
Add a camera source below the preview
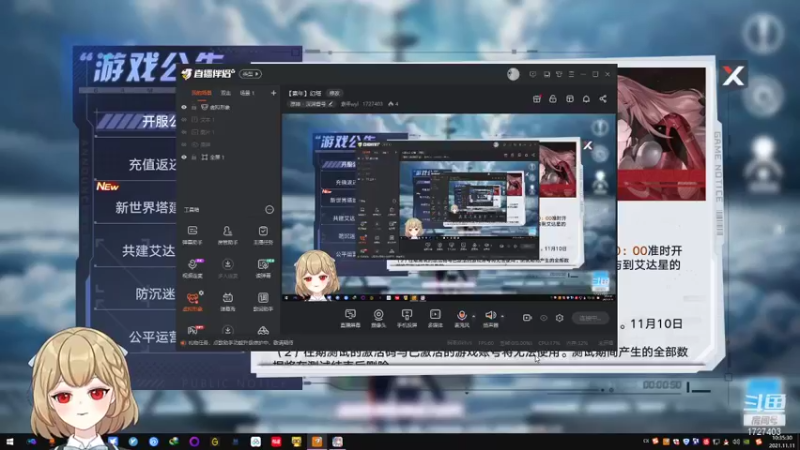pyautogui.click(x=379, y=318)
